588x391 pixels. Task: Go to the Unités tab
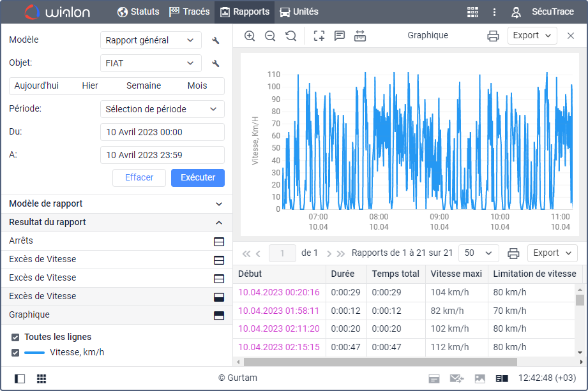coord(299,11)
